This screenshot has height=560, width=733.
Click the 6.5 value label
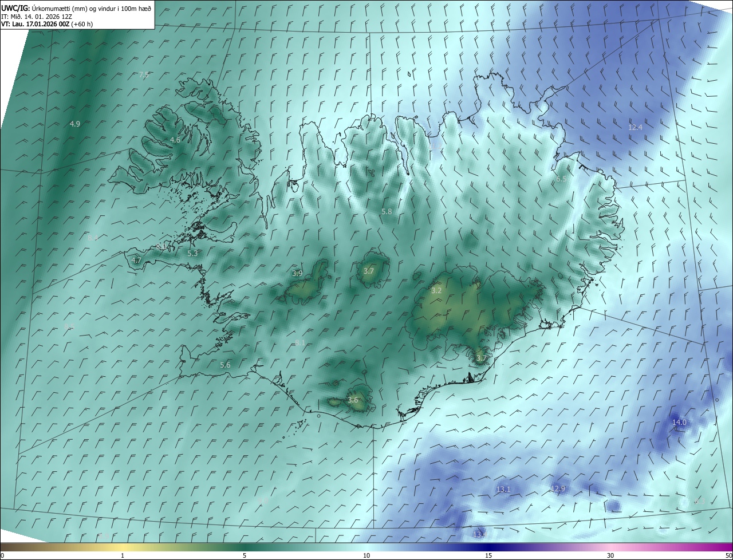562,179
